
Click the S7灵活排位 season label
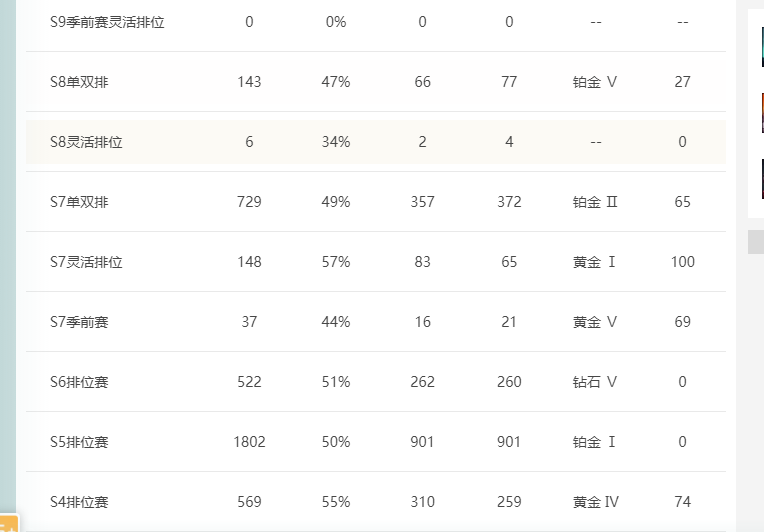tap(86, 262)
